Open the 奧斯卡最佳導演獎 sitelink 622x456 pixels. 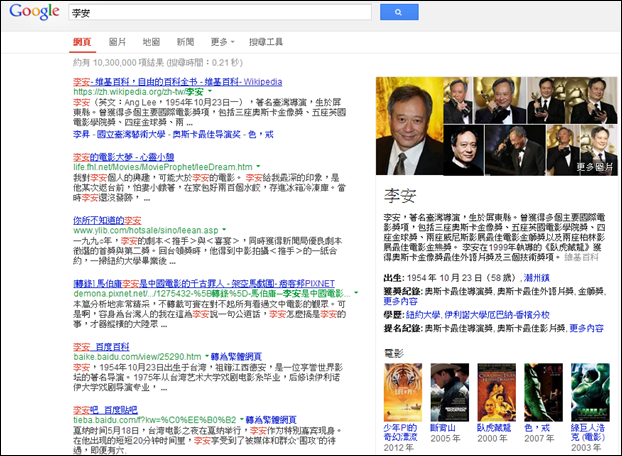pos(206,134)
